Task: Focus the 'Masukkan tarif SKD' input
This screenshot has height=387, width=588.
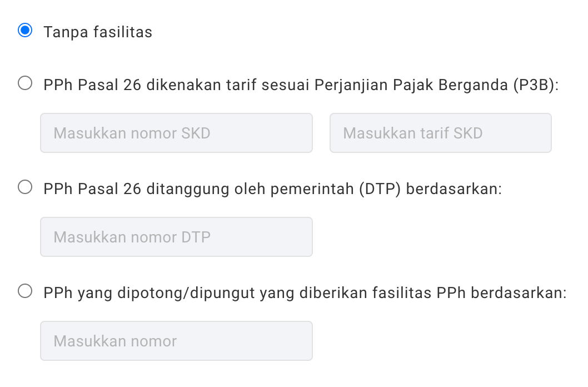Action: (x=440, y=133)
